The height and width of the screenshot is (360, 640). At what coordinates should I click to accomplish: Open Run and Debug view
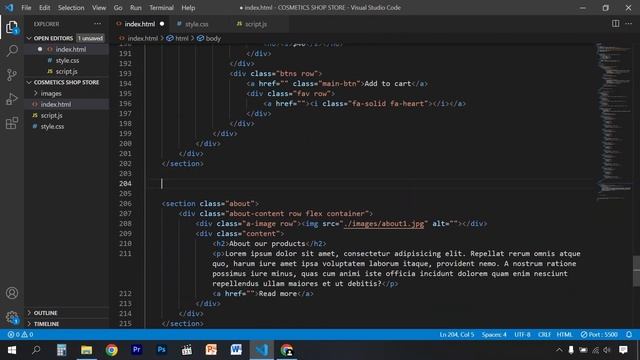[x=12, y=99]
